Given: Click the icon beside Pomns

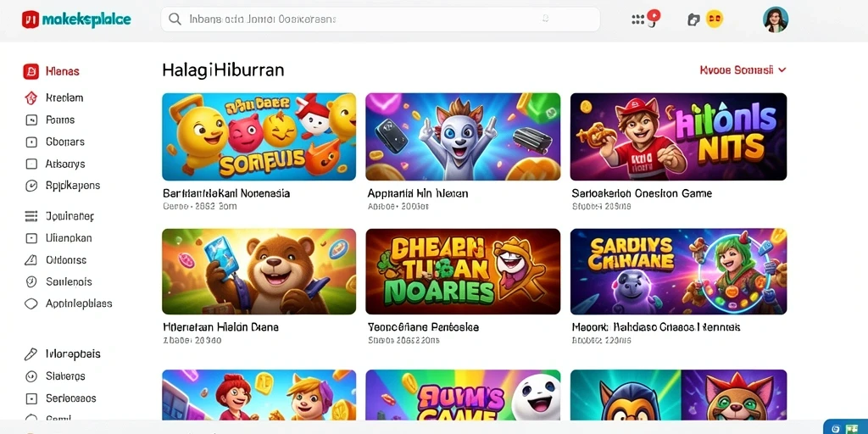Looking at the screenshot, I should 31,120.
